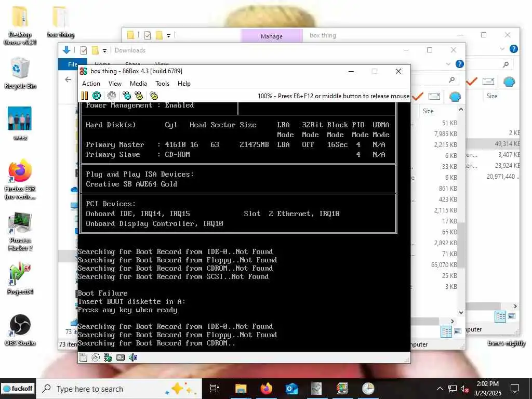Select the Project64 desktop shortcut
The width and height of the screenshot is (532, 399).
(20, 278)
